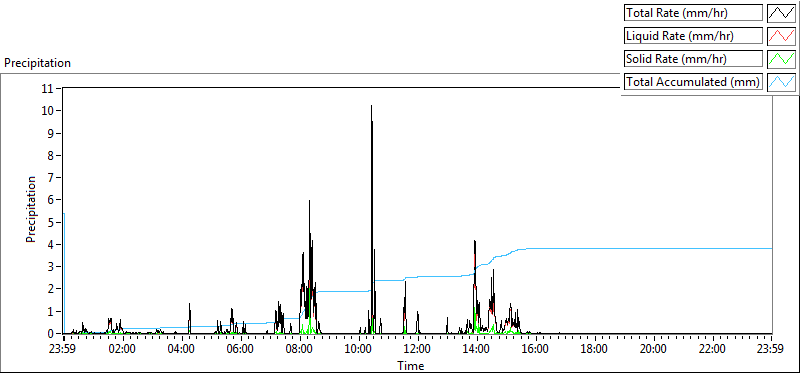Click the 12:00 time axis marker

point(418,350)
